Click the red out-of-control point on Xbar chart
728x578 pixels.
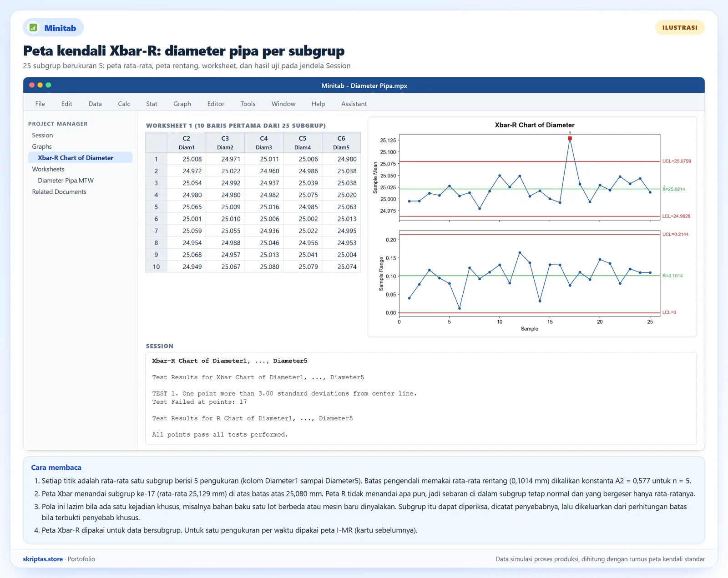pos(570,138)
